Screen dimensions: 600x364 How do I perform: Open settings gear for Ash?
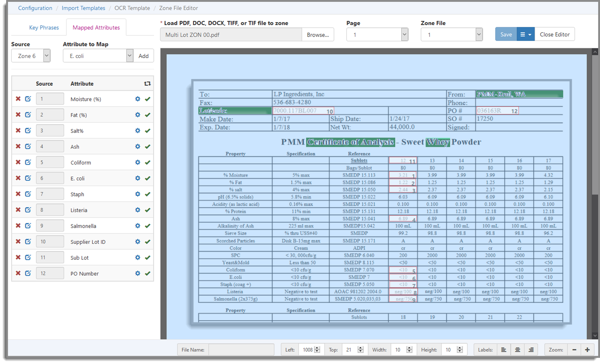click(138, 147)
